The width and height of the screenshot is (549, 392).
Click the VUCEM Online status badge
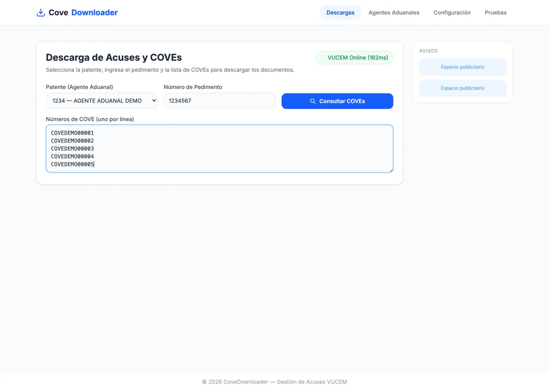[x=354, y=58]
